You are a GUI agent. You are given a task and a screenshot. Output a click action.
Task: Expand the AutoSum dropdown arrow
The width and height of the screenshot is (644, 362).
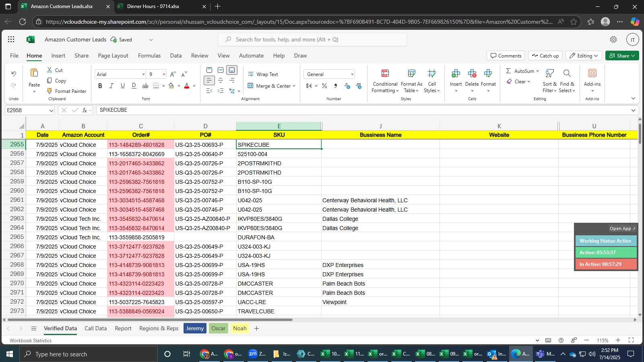[x=537, y=71]
